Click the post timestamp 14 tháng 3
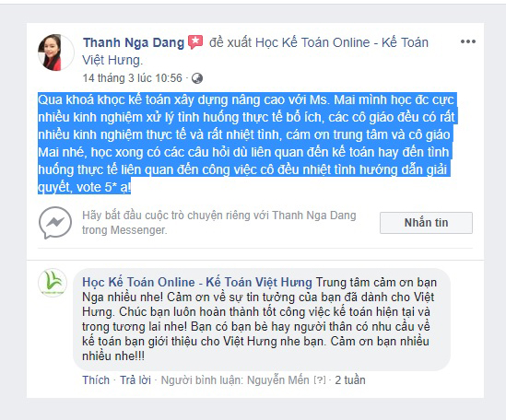Viewport: 506px width, 420px height. (133, 78)
